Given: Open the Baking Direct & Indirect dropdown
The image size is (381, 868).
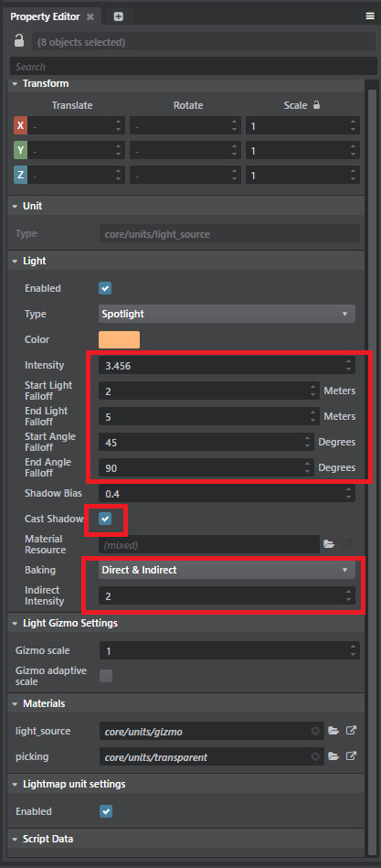Looking at the screenshot, I should tap(227, 570).
